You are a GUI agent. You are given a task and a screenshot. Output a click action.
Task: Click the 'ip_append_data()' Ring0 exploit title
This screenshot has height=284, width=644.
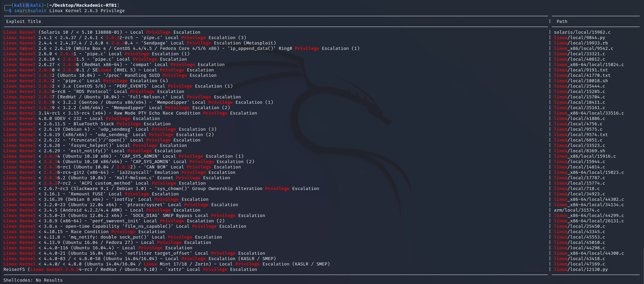(181, 49)
